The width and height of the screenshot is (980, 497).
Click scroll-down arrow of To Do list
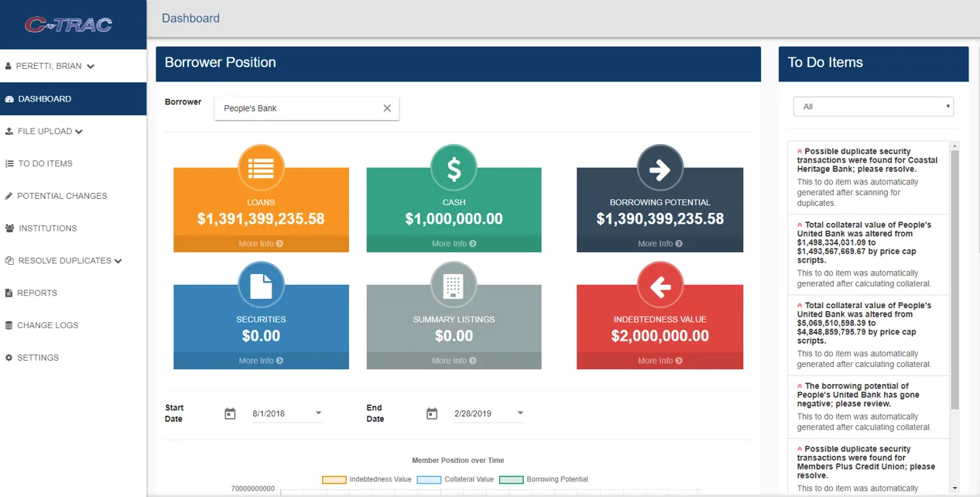pyautogui.click(x=954, y=488)
